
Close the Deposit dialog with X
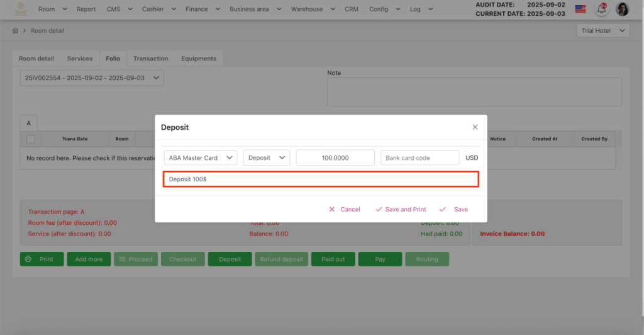475,127
